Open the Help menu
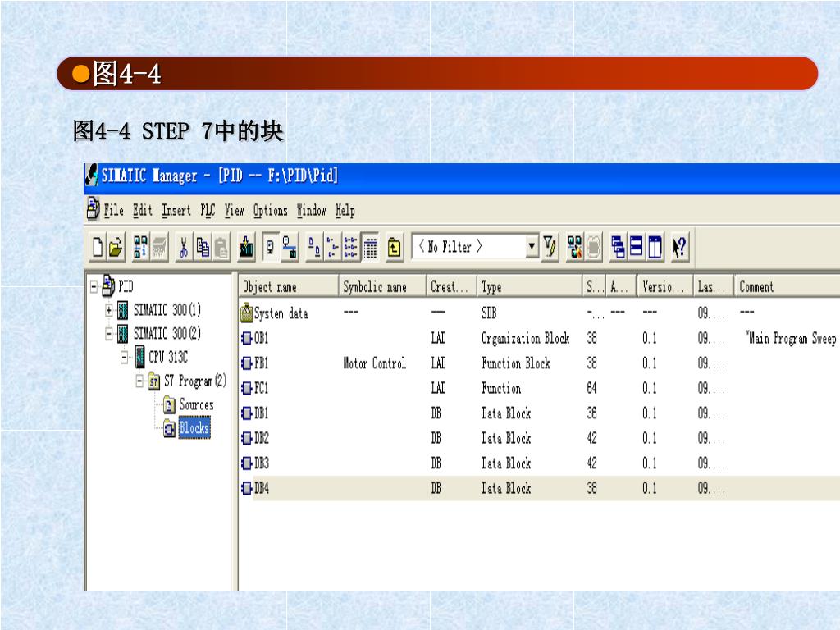 345,211
